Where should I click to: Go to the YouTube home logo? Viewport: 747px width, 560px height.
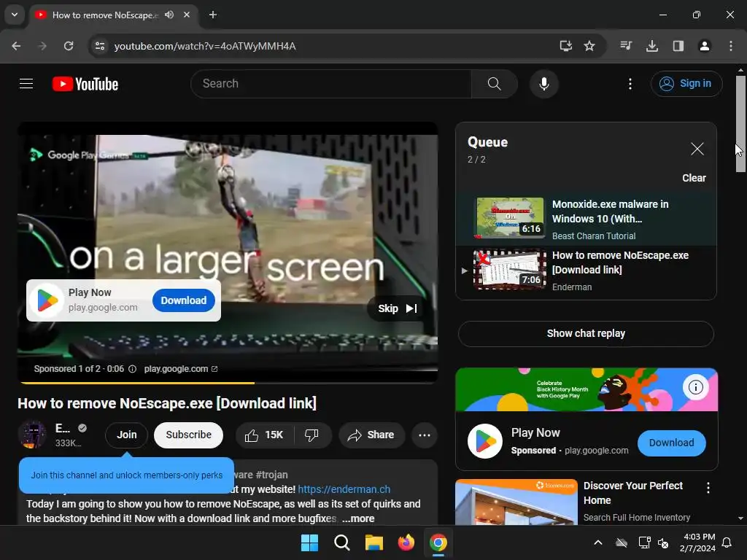[x=85, y=84]
